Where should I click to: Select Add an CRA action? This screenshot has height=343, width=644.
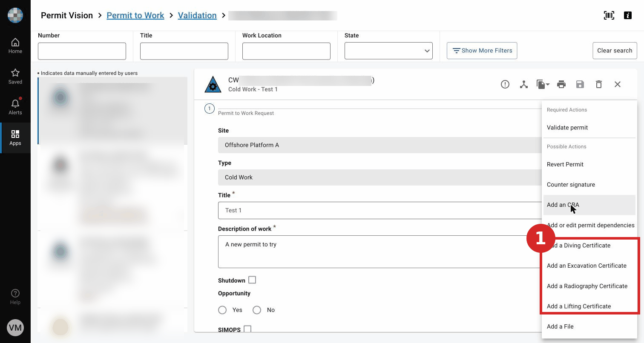589,205
